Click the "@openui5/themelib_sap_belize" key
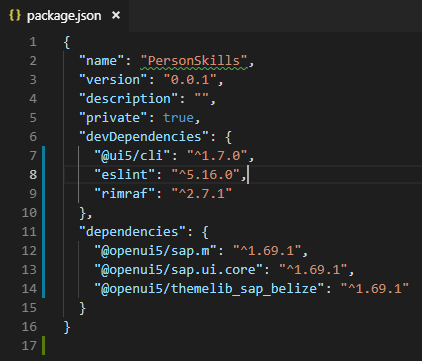Screen dimensions: 422x361 point(209,289)
